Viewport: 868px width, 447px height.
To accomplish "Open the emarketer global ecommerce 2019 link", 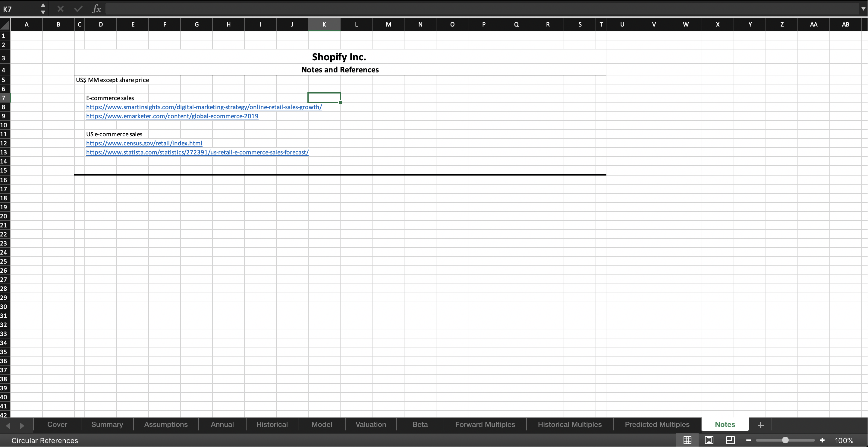I will pos(172,116).
